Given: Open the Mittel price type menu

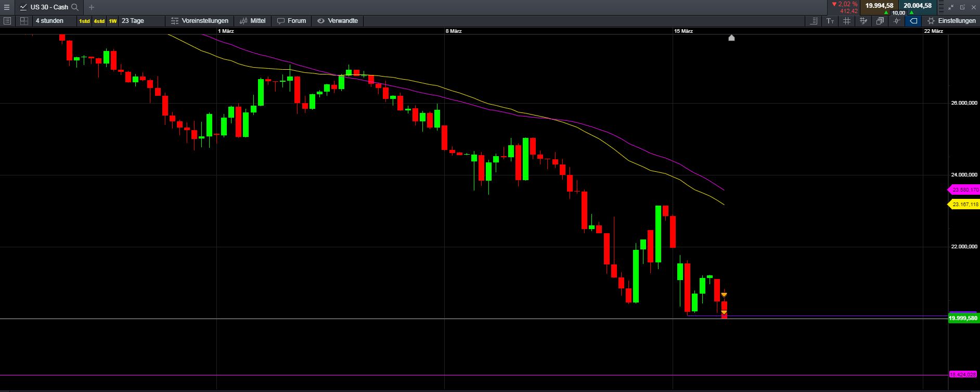Looking at the screenshot, I should [x=253, y=21].
